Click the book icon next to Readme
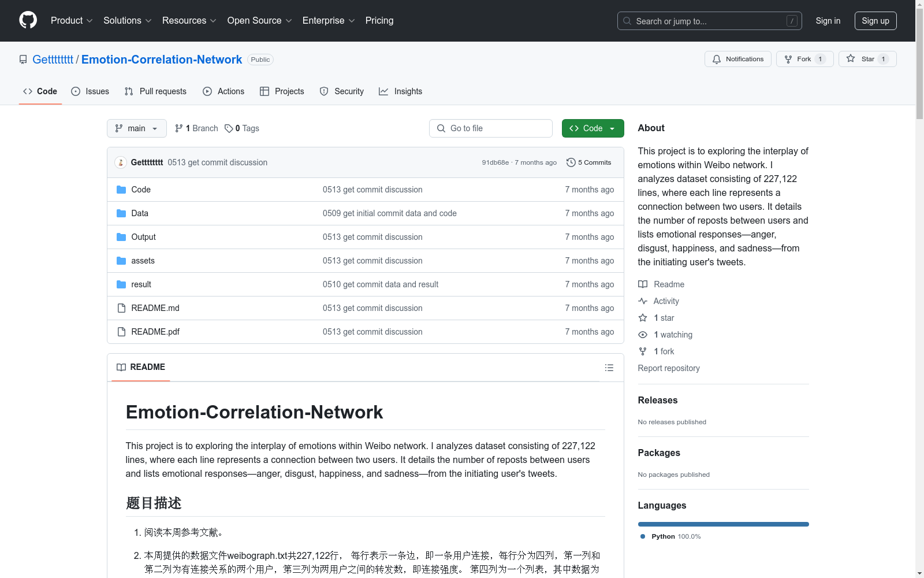924x578 pixels. pyautogui.click(x=643, y=284)
